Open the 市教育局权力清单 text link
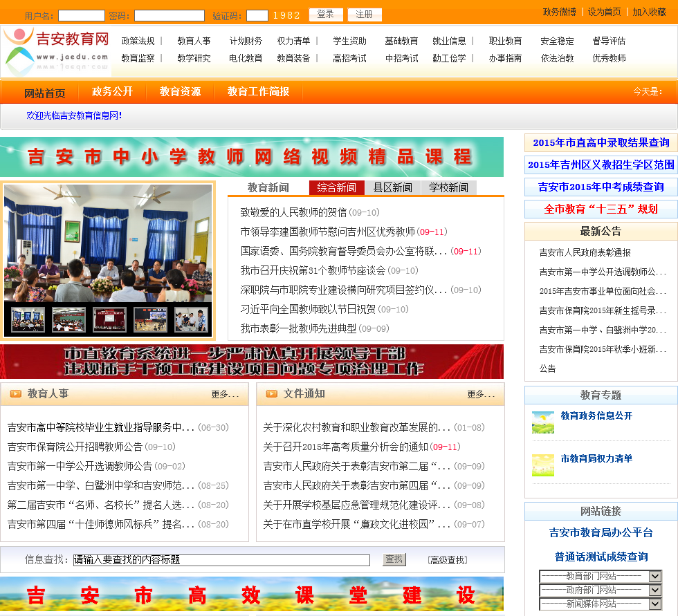 pos(596,458)
